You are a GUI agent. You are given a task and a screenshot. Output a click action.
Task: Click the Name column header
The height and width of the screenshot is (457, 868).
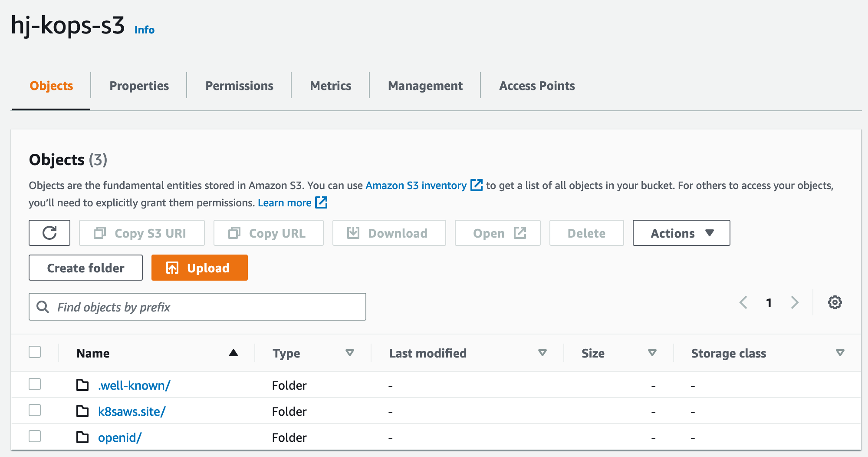tap(93, 353)
